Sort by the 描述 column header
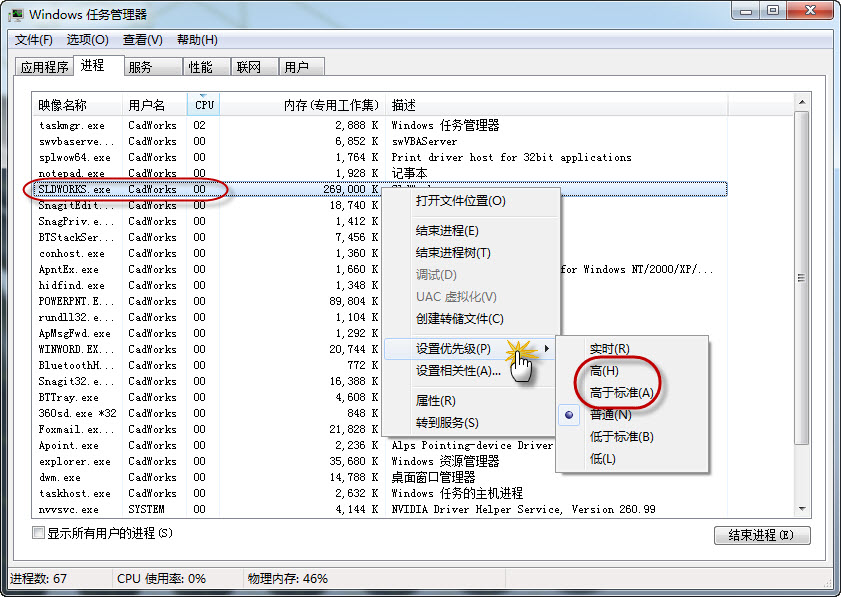 557,105
